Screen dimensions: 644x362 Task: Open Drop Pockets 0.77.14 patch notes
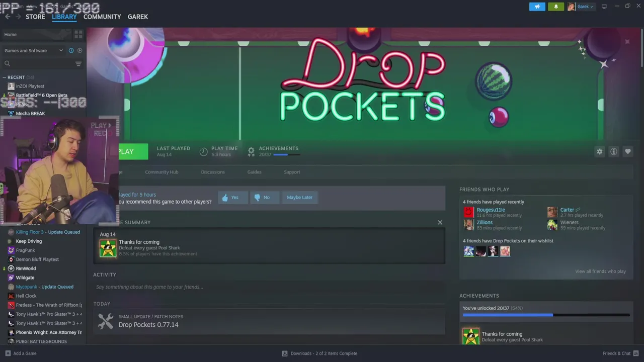(x=148, y=325)
